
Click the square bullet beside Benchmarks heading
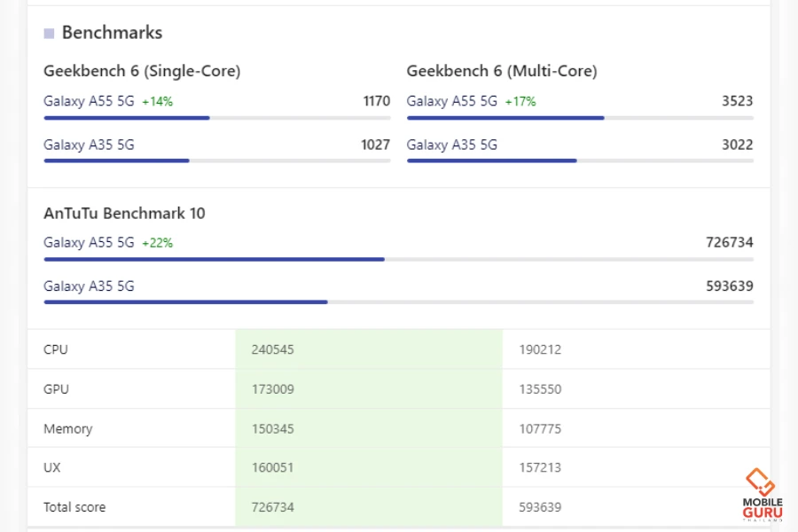pos(50,33)
